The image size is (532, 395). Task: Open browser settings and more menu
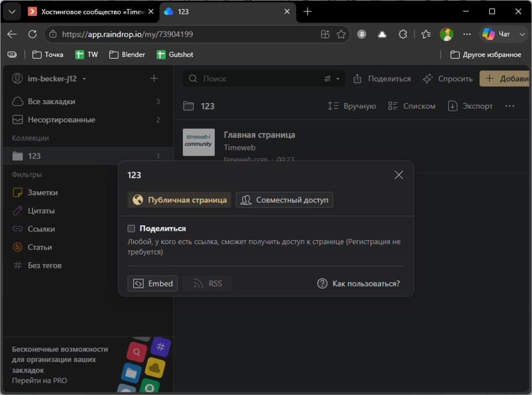coord(467,35)
